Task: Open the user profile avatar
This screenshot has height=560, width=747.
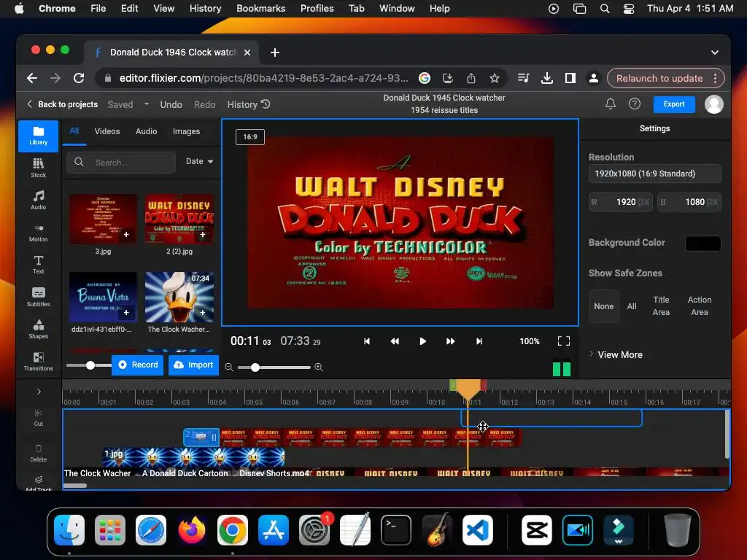Action: 713,104
